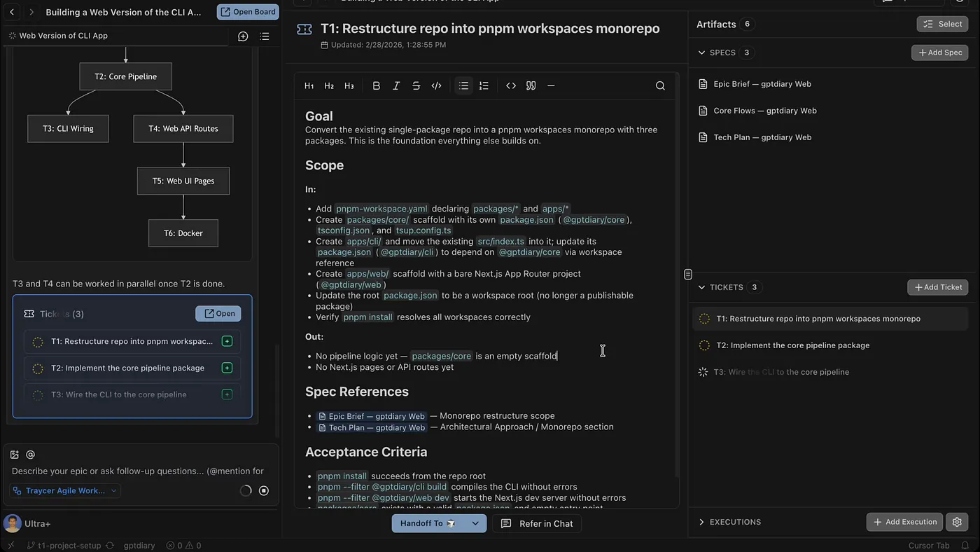Image resolution: width=980 pixels, height=552 pixels.
Task: Apply Heading 2 formatting
Action: coord(329,85)
